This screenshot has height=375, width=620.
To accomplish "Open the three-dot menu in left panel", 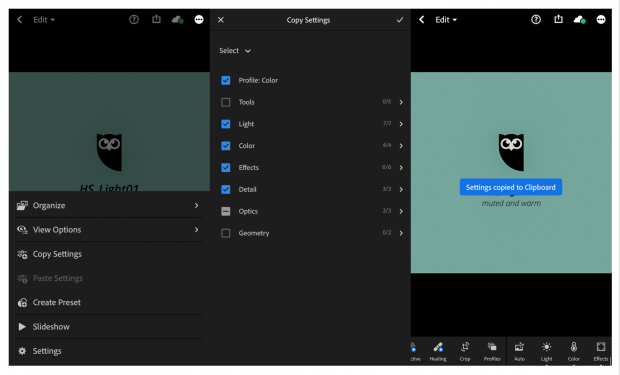I will click(x=199, y=19).
